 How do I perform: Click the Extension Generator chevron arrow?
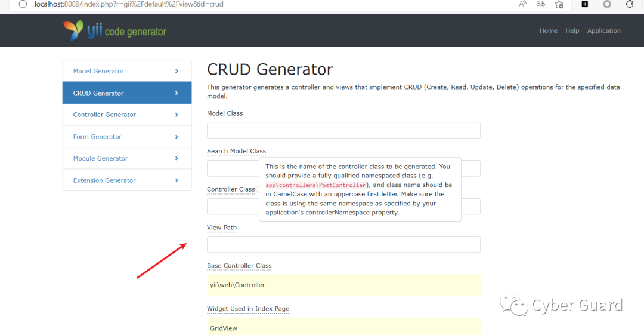pyautogui.click(x=177, y=180)
